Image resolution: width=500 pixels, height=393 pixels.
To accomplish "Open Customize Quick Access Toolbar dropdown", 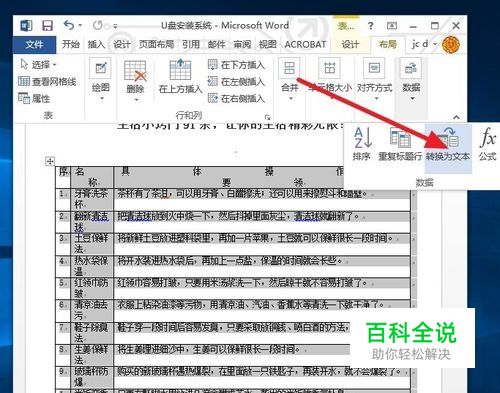I will [115, 26].
